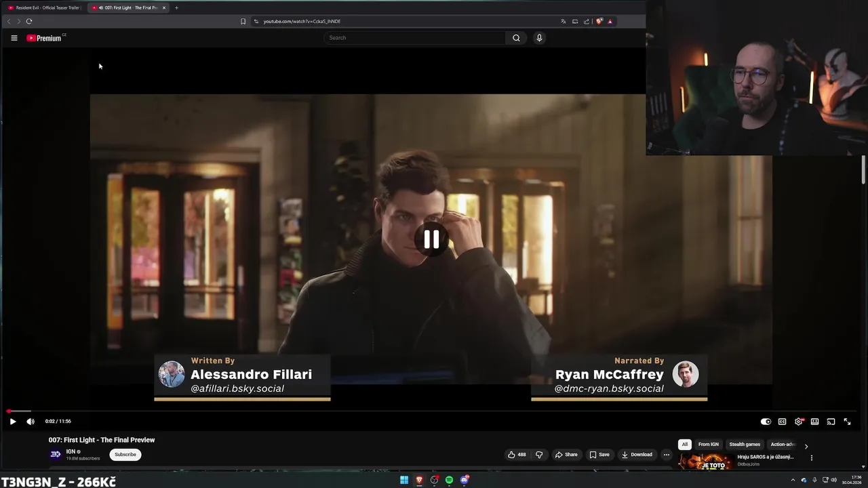Open the player settings gear

pos(798,422)
